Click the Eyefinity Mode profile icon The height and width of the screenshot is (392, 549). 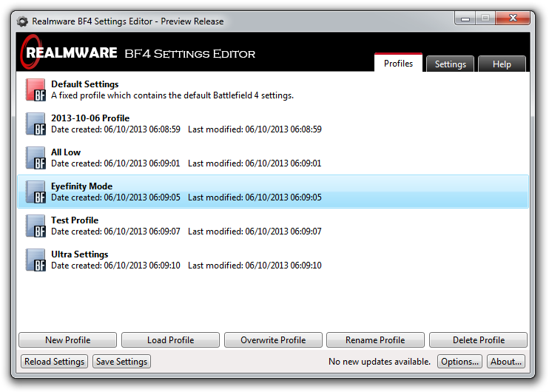36,192
